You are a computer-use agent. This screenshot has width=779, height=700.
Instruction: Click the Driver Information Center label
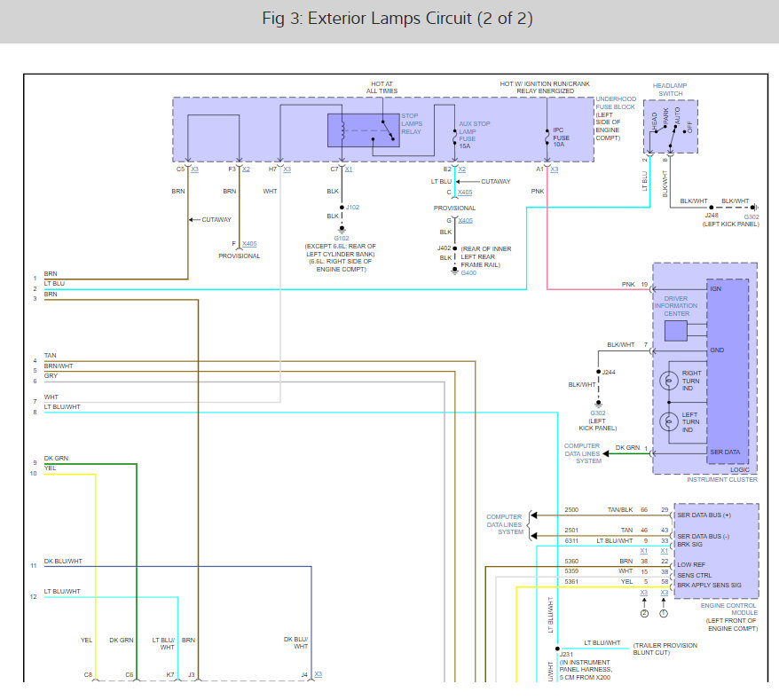coord(676,306)
